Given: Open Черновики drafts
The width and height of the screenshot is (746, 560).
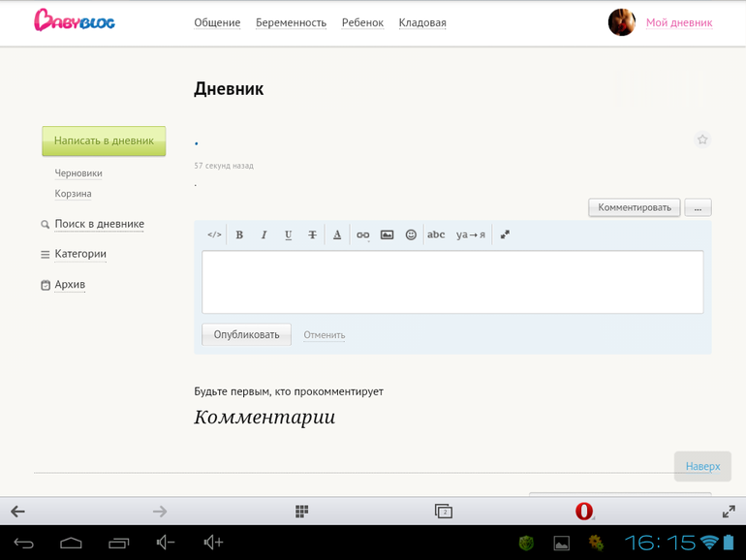Looking at the screenshot, I should point(78,173).
